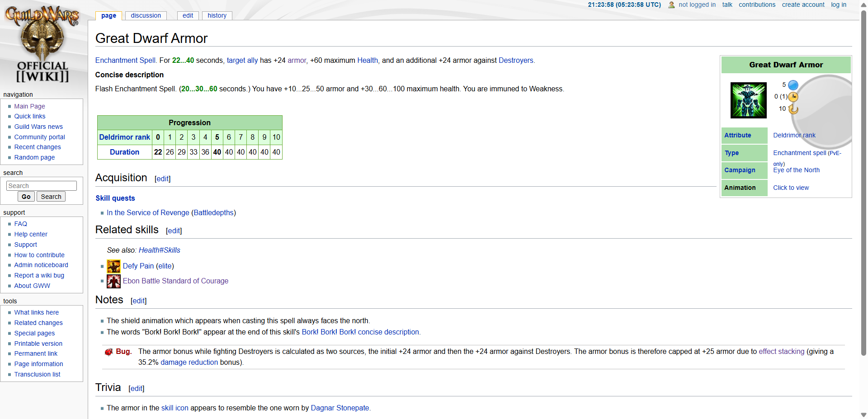Open the Battledepths link

(213, 212)
